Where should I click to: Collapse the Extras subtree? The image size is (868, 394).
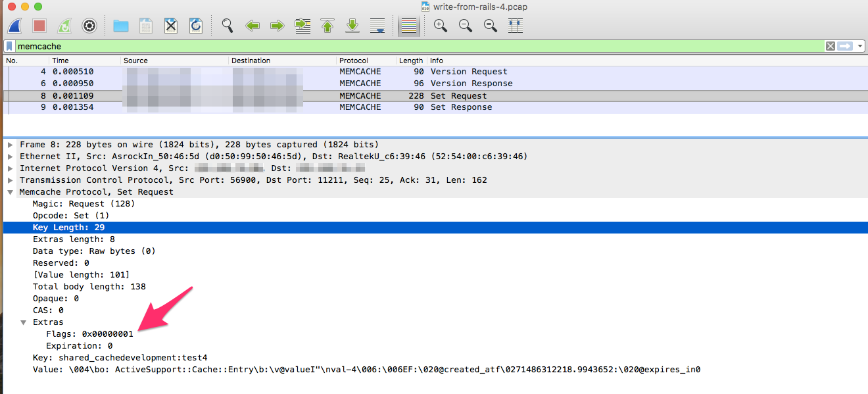[24, 322]
